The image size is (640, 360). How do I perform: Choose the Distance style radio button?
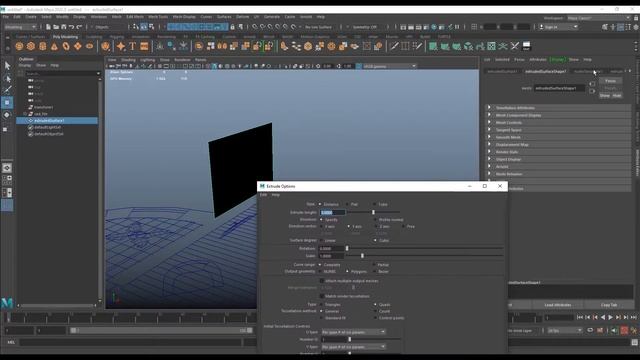click(x=320, y=204)
